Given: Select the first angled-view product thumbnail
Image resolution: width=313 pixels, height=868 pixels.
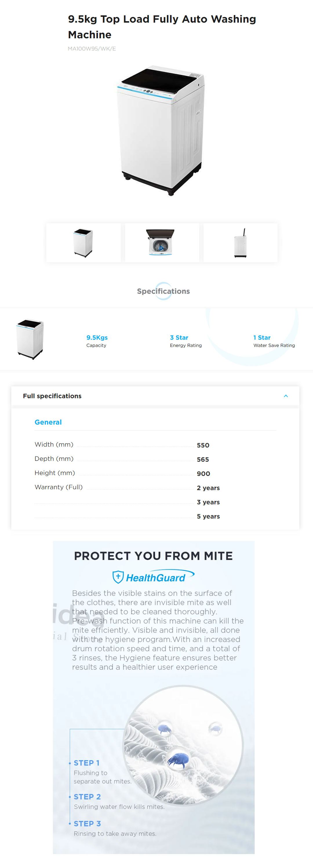Looking at the screenshot, I should pyautogui.click(x=83, y=243).
